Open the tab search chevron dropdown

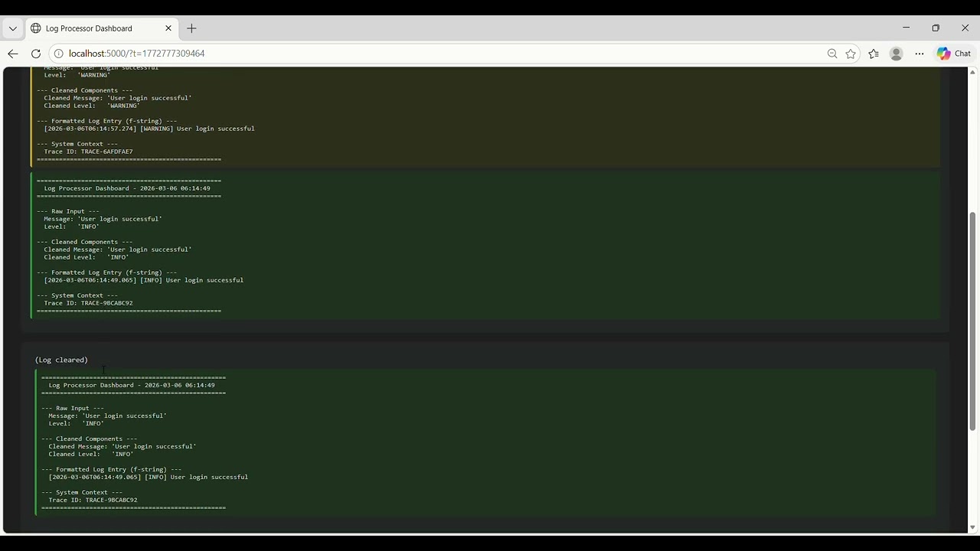12,28
